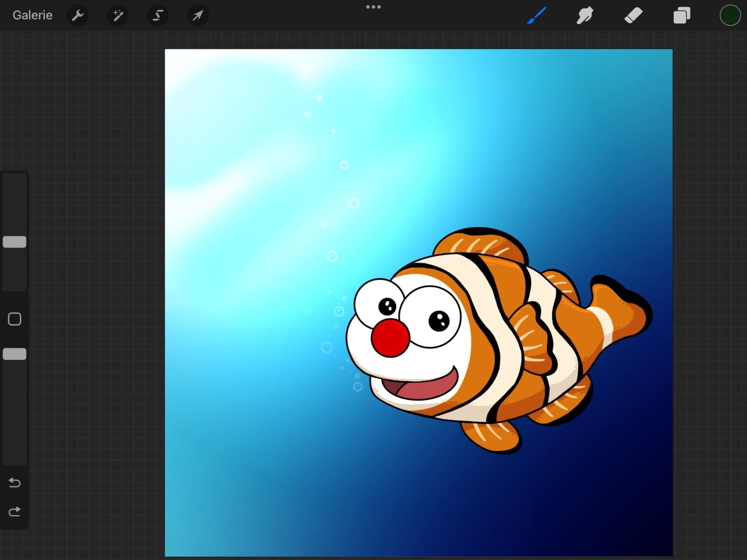Screen dimensions: 747x560
Task: Tap the square modify button in sidebar
Action: click(x=15, y=319)
